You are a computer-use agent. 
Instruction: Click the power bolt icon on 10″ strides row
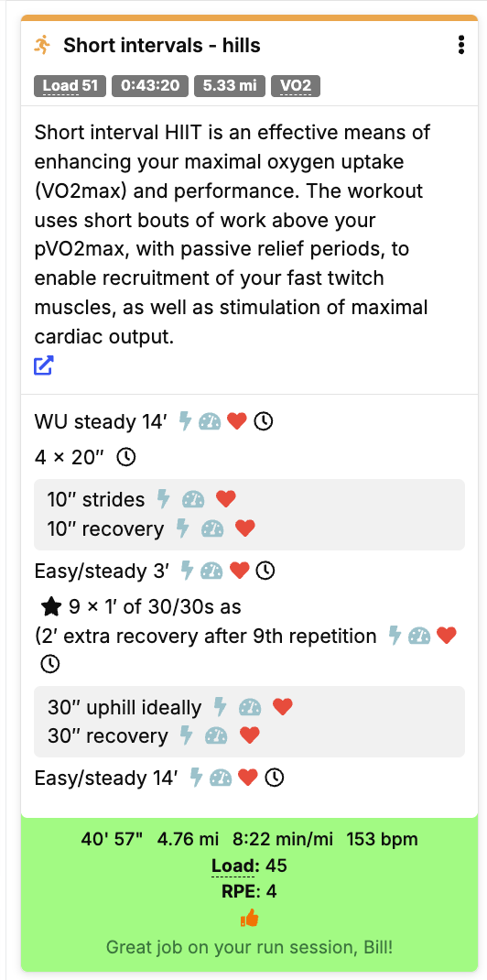(x=163, y=499)
